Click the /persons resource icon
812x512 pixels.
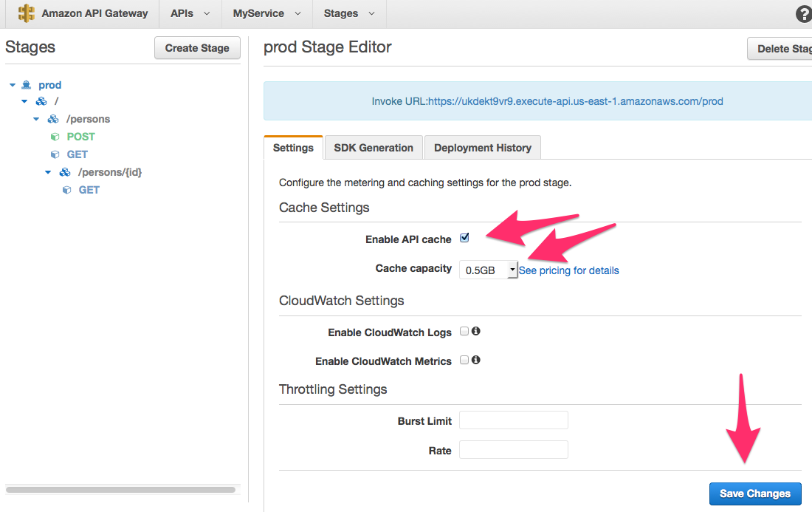(53, 119)
